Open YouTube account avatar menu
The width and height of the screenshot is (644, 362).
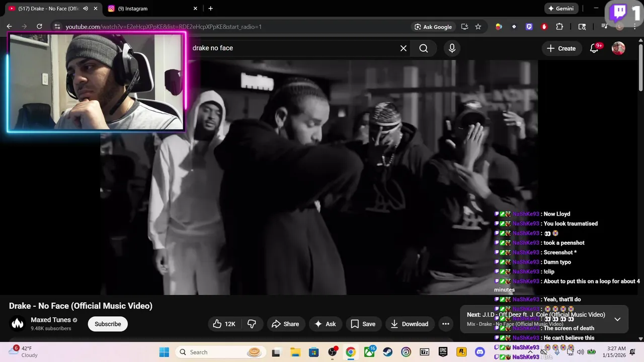click(618, 48)
